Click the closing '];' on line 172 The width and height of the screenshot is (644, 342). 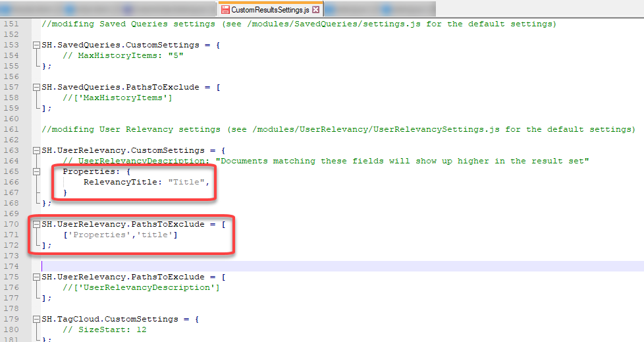tap(46, 245)
